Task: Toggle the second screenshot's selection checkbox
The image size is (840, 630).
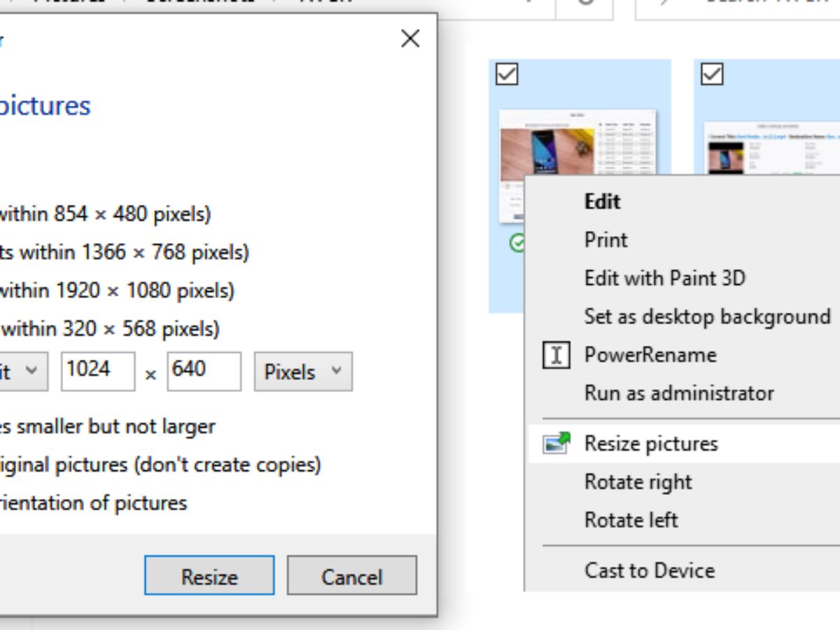Action: 712,74
